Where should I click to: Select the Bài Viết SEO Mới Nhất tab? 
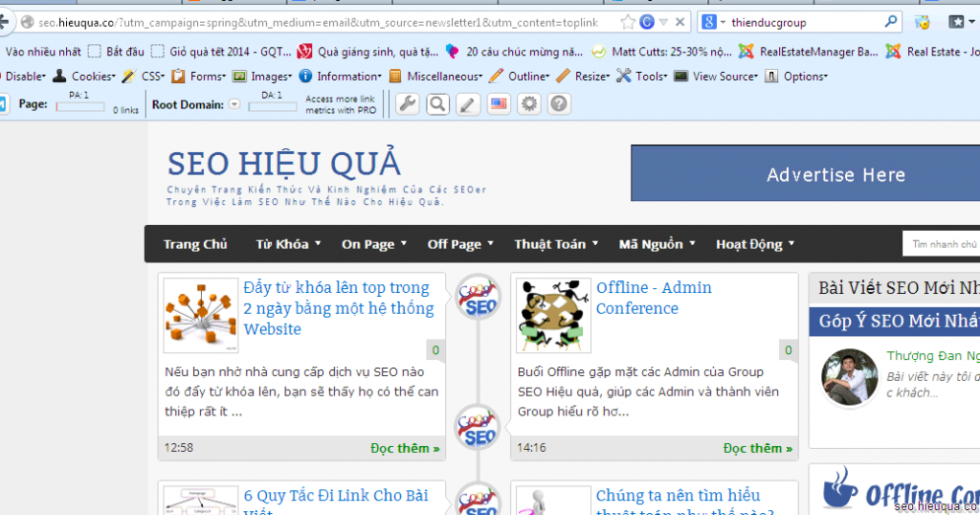pyautogui.click(x=895, y=287)
